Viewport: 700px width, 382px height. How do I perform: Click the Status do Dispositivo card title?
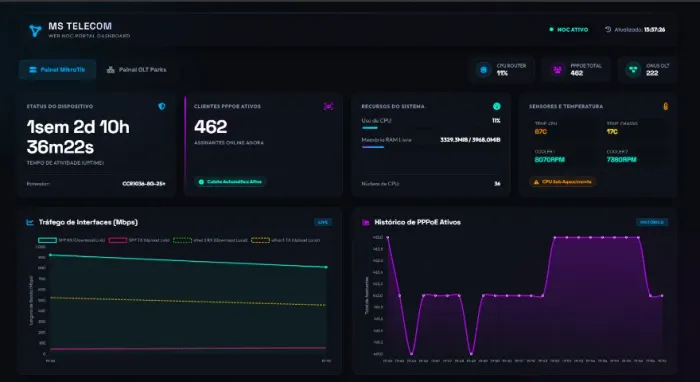click(60, 106)
